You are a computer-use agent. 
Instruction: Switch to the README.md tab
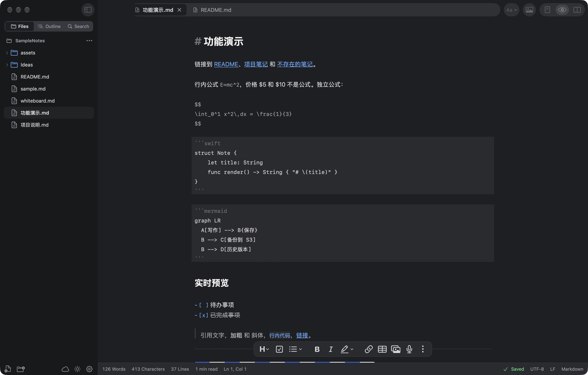(212, 10)
